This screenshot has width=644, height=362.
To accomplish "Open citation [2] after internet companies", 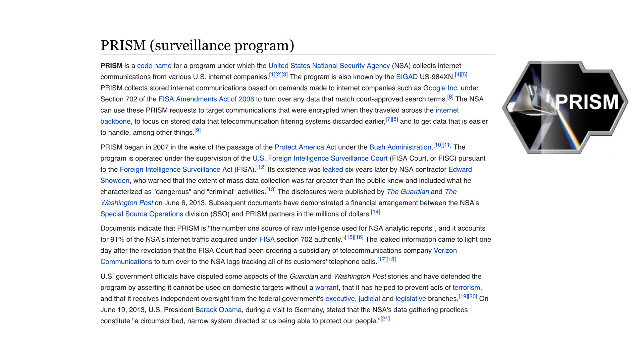I will [278, 75].
